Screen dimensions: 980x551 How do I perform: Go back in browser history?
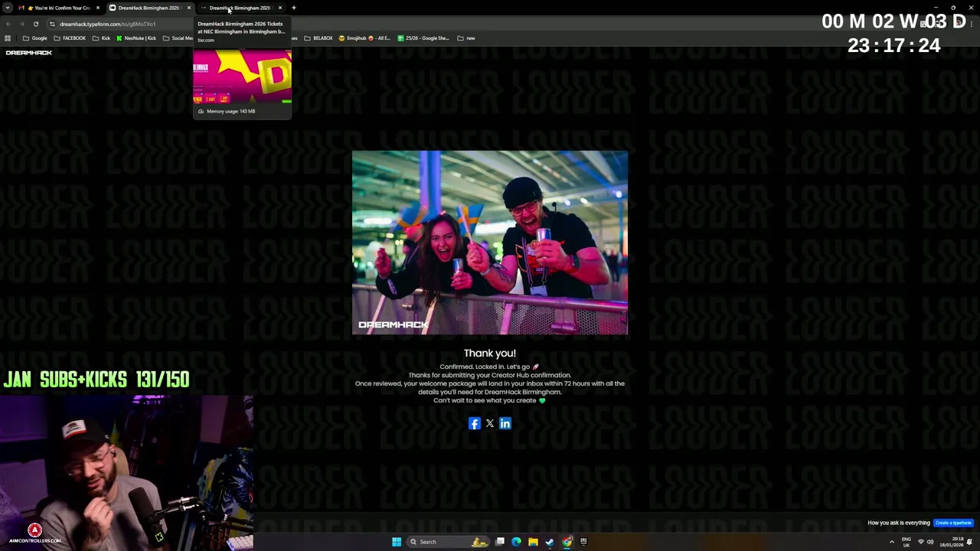(x=8, y=24)
